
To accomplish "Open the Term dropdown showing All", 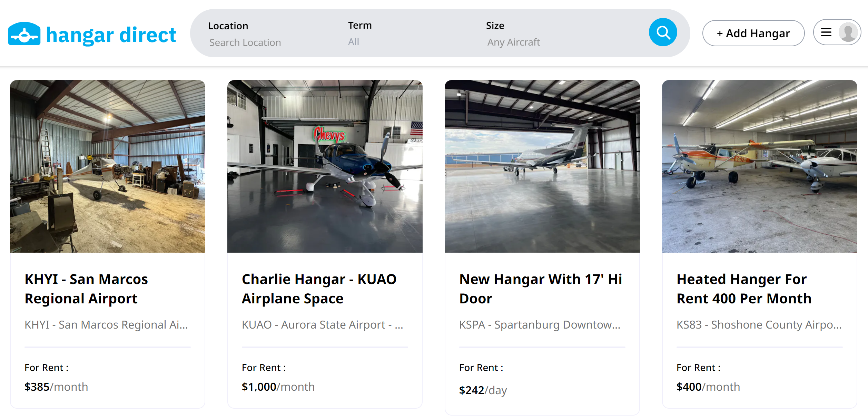I will pos(360,35).
